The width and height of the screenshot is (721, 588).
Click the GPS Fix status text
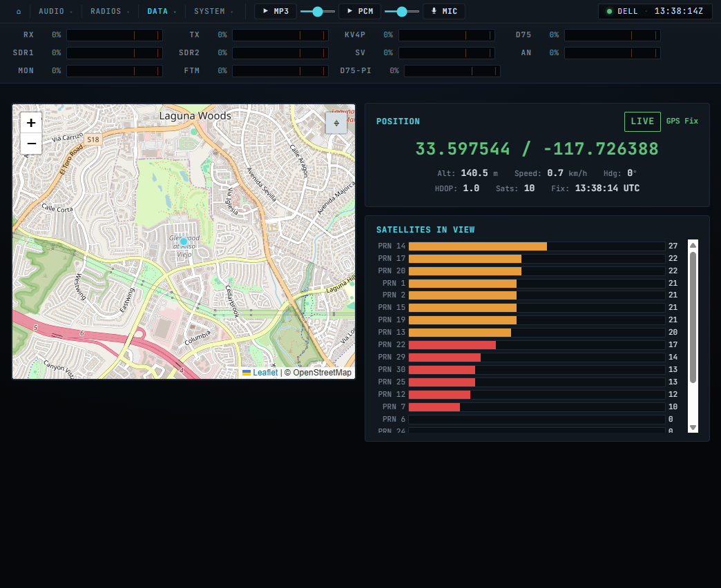682,121
